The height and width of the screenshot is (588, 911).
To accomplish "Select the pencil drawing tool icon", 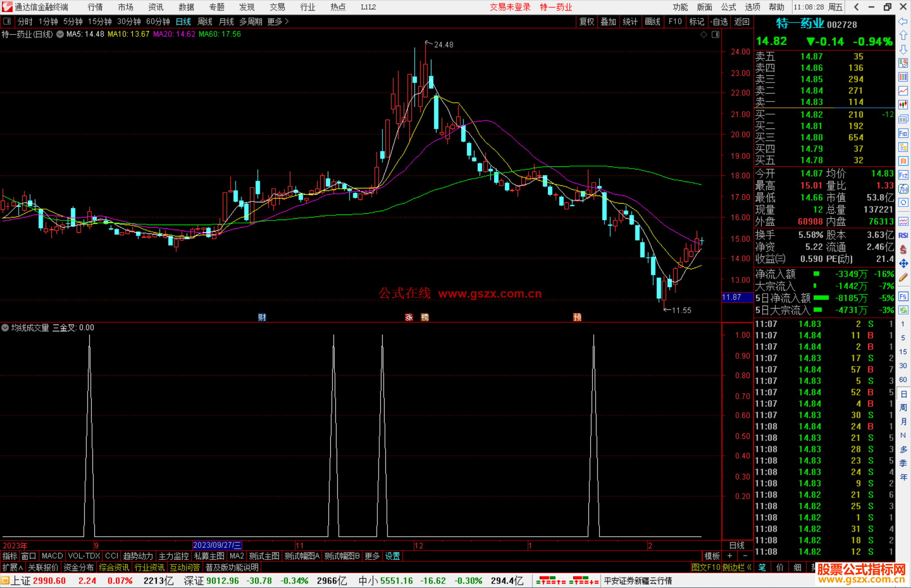I will [x=903, y=277].
